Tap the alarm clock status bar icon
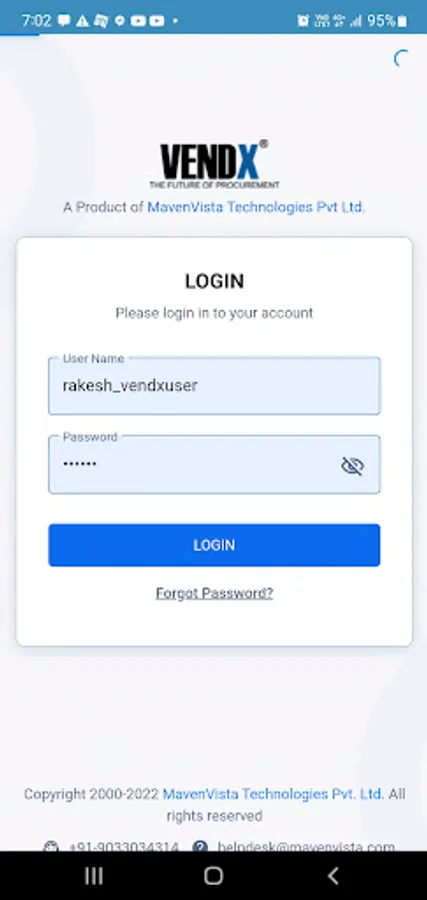 (303, 21)
